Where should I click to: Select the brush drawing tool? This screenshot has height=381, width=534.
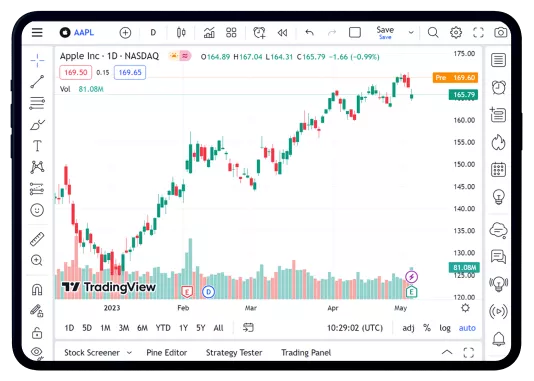point(37,125)
